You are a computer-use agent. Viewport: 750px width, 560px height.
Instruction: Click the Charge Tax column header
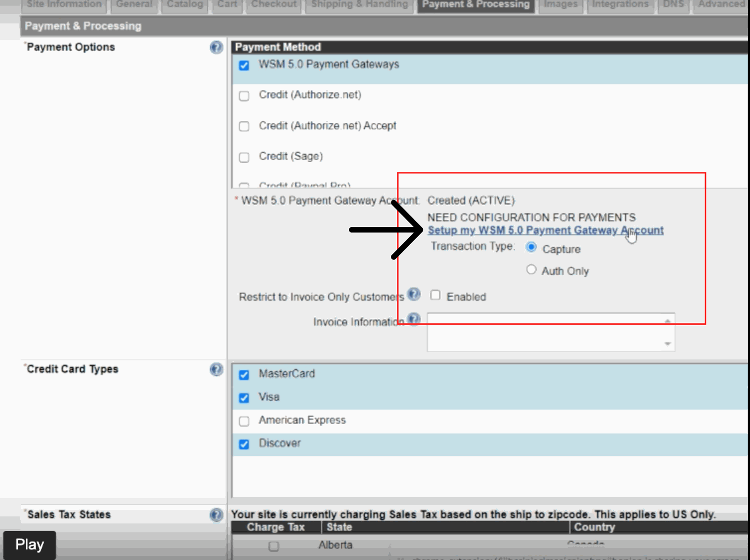276,528
